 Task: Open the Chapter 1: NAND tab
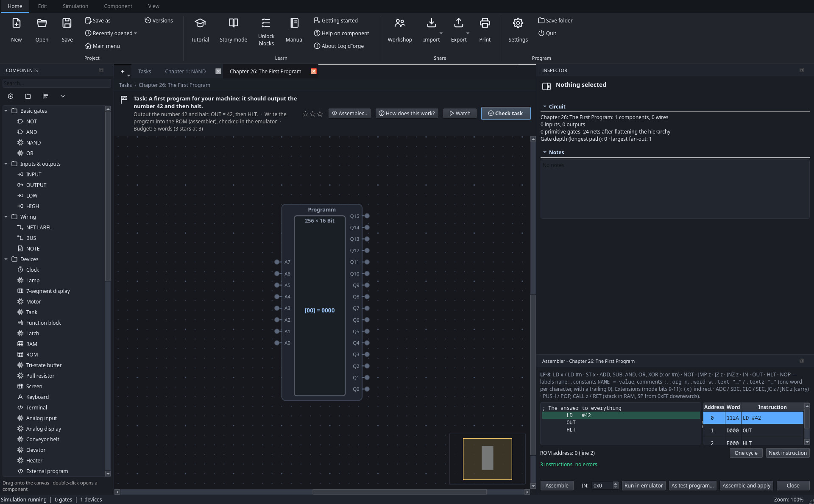pyautogui.click(x=185, y=71)
